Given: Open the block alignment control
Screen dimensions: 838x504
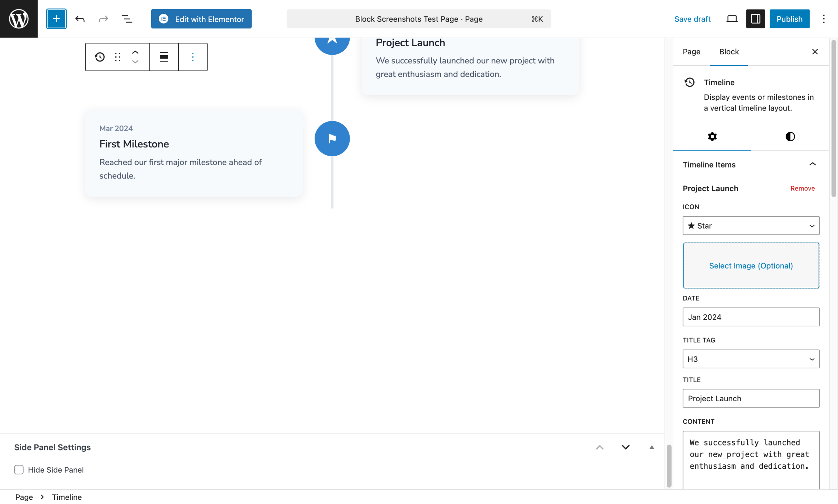Looking at the screenshot, I should [x=163, y=57].
